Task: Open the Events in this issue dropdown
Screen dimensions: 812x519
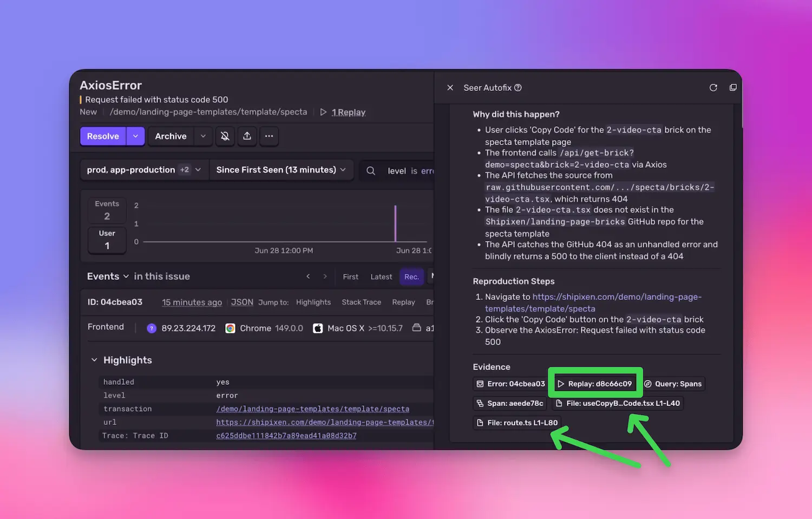Action: (x=108, y=277)
